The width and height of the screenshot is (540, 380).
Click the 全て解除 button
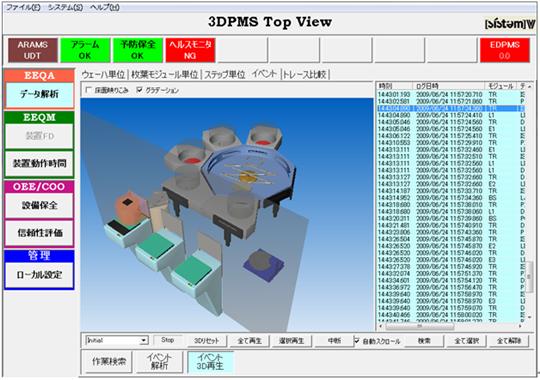click(x=509, y=341)
